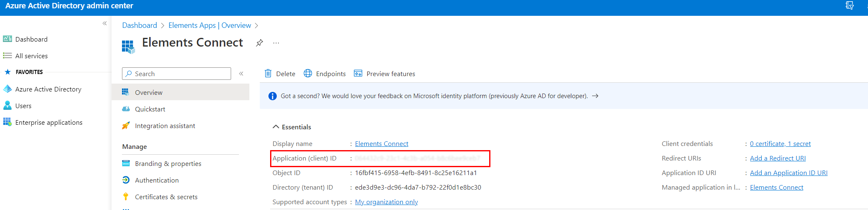Collapse the app resource menu panel
This screenshot has height=210, width=868.
point(241,74)
